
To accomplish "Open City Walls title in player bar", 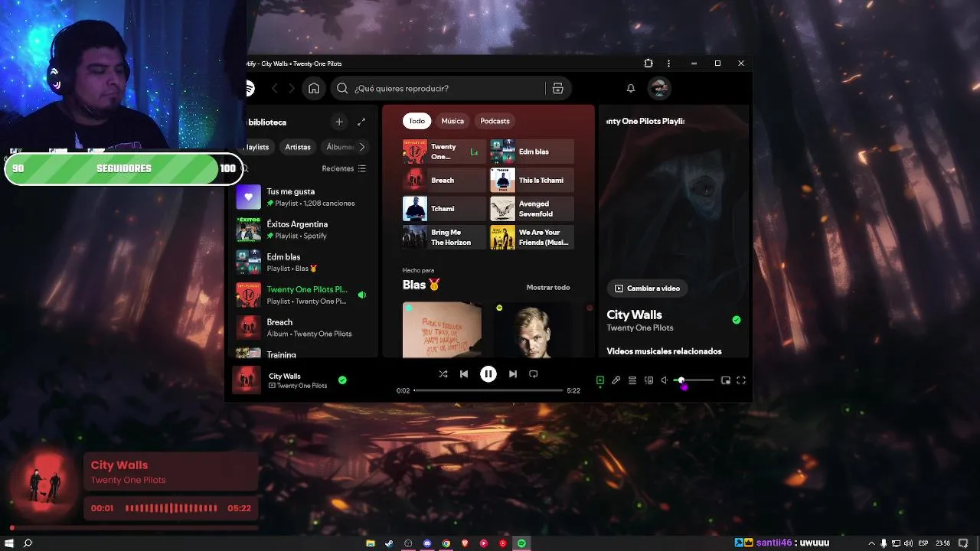I will click(285, 376).
